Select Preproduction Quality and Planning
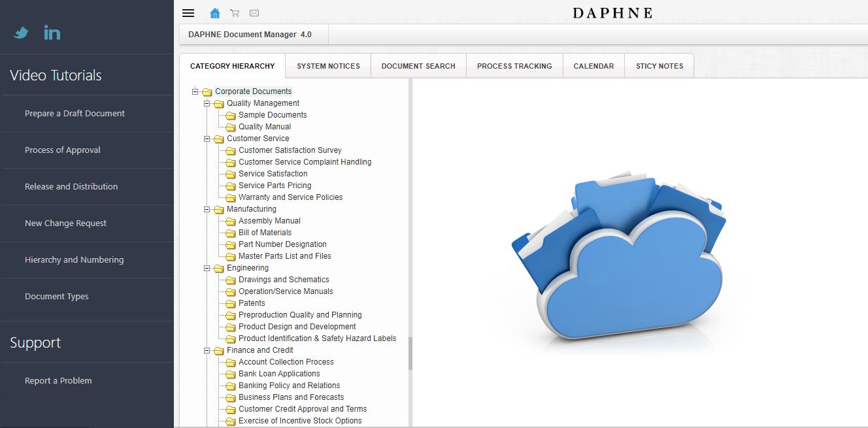This screenshot has height=428, width=868. click(x=300, y=315)
